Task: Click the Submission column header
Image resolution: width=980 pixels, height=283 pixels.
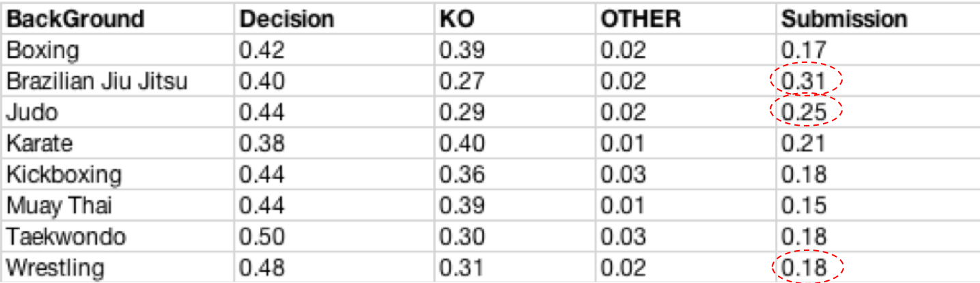Action: (x=844, y=19)
